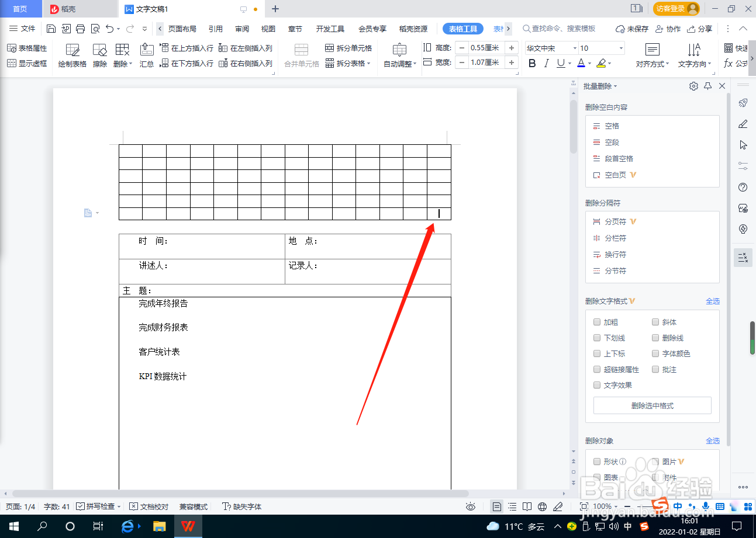Viewport: 756px width, 538px height.
Task: Click 全选 next to 删除文字格式
Action: point(713,300)
